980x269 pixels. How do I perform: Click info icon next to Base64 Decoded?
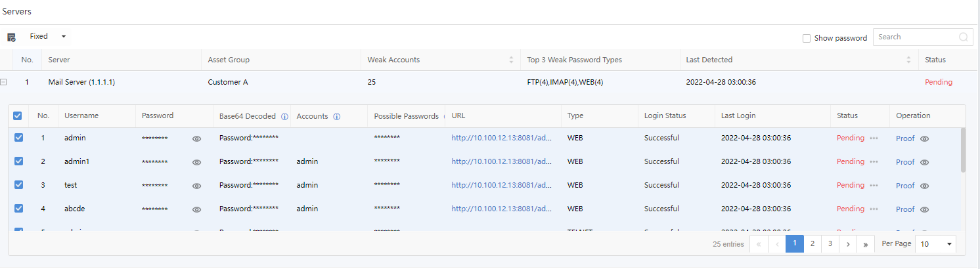tap(284, 116)
